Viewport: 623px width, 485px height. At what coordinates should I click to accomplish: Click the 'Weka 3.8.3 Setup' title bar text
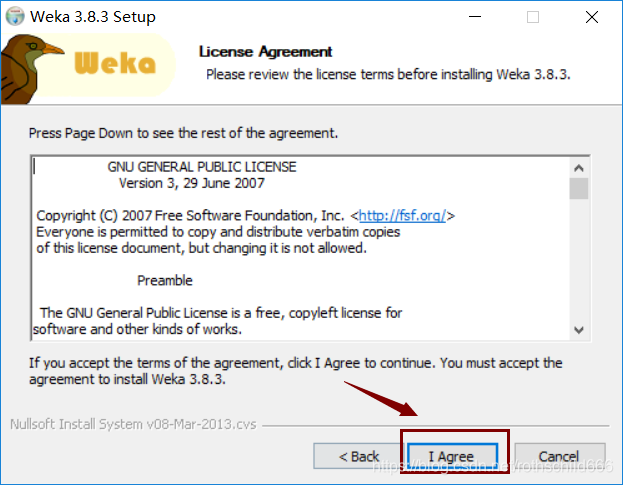coord(93,17)
